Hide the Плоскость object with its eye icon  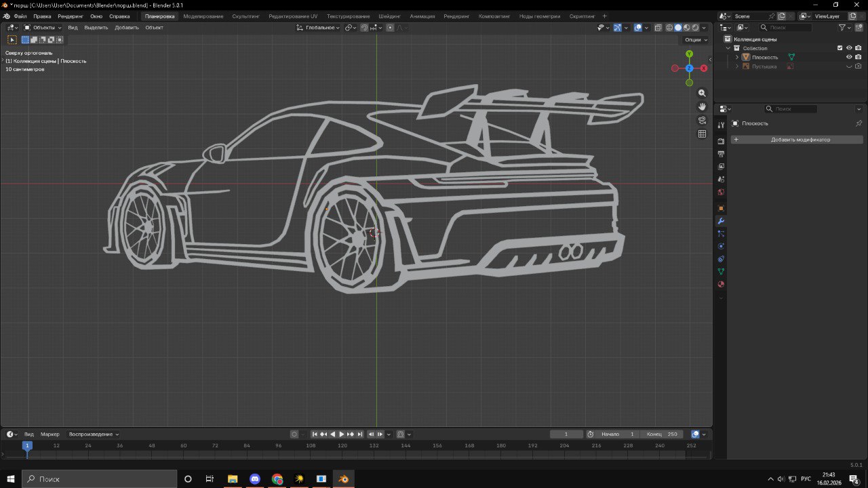(849, 57)
